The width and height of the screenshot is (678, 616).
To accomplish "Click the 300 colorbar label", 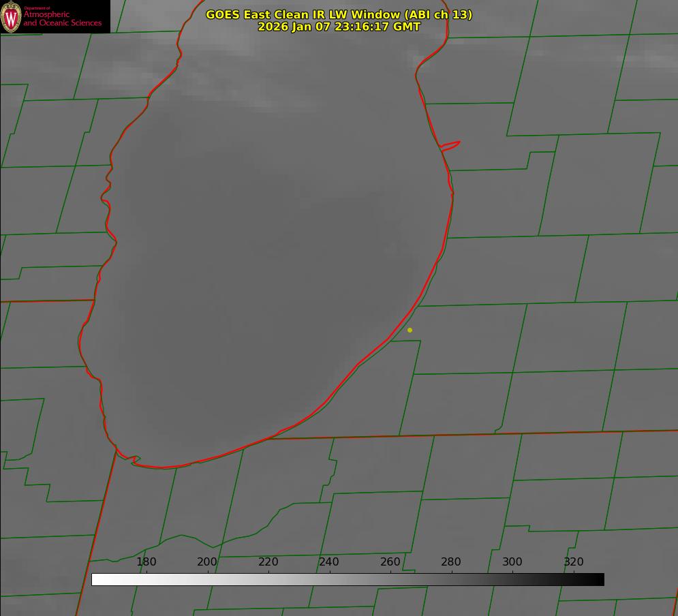I will (x=512, y=561).
